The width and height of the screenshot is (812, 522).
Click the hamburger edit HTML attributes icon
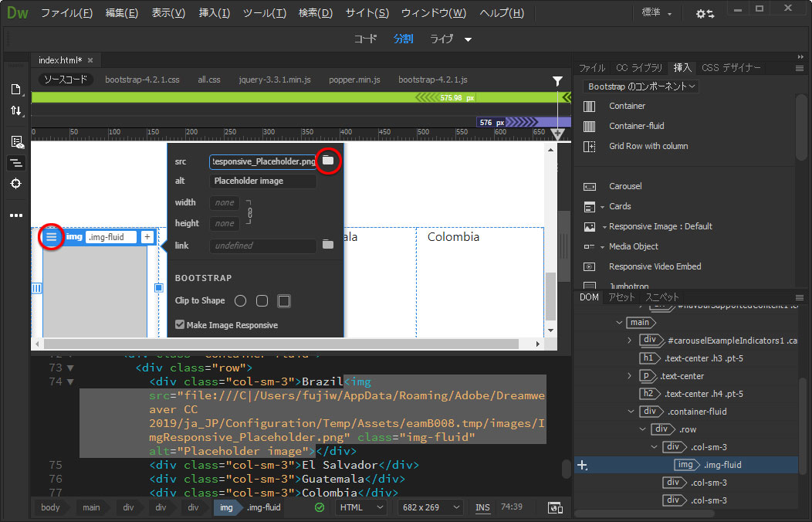[x=51, y=237]
